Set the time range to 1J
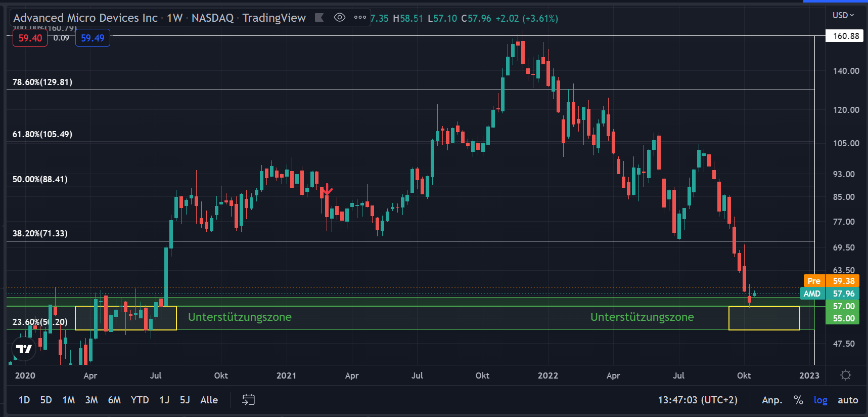The width and height of the screenshot is (868, 417). (164, 400)
